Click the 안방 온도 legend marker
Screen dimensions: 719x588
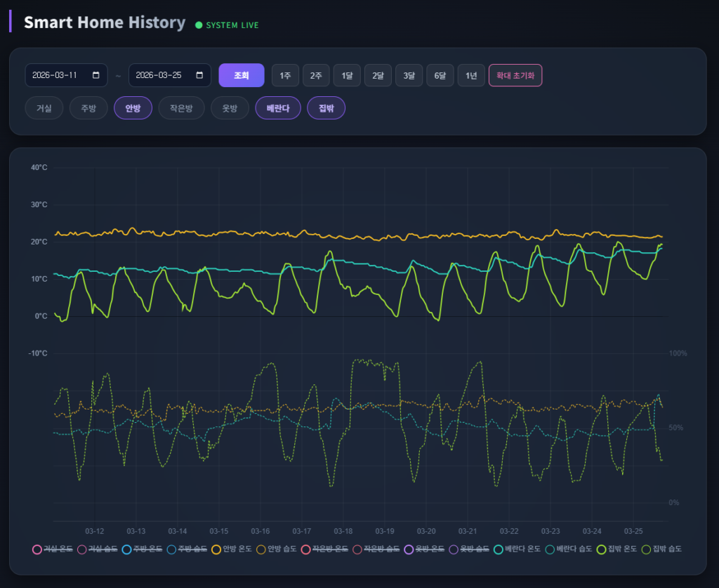pyautogui.click(x=216, y=549)
